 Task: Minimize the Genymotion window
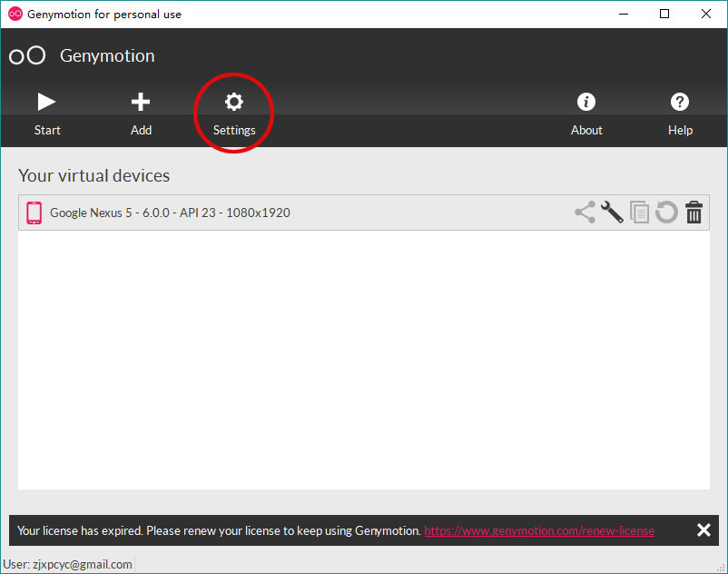tap(624, 14)
